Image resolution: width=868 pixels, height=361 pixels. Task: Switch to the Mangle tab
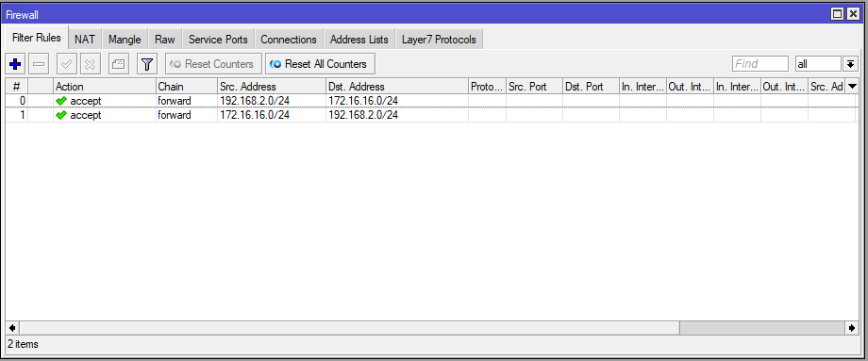[125, 40]
